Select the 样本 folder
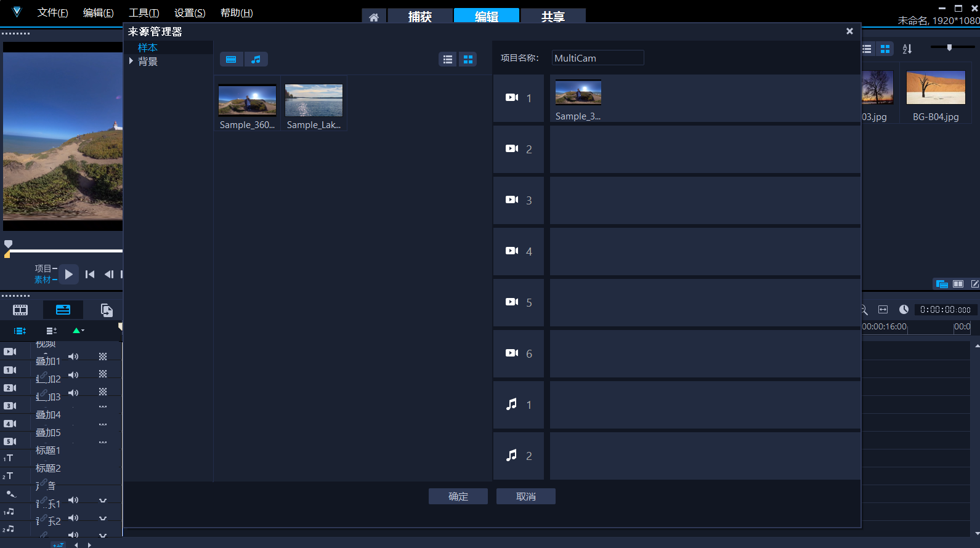The width and height of the screenshot is (980, 548). [x=148, y=47]
